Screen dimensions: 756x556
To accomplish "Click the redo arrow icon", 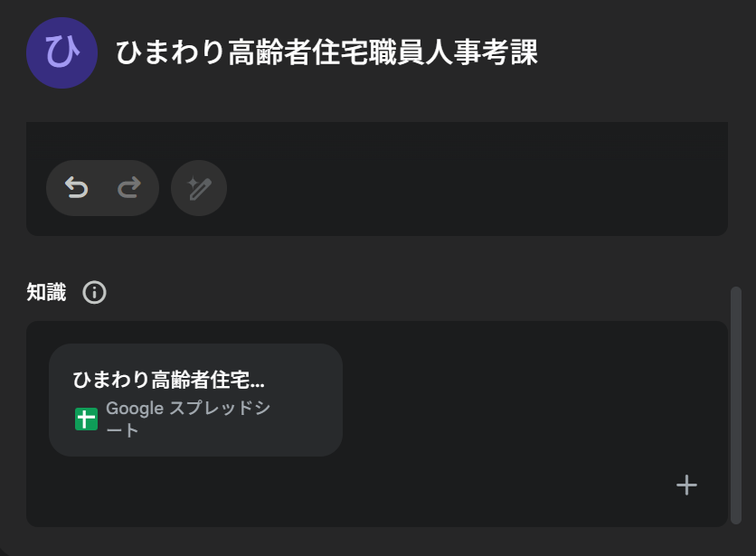I will click(x=129, y=188).
